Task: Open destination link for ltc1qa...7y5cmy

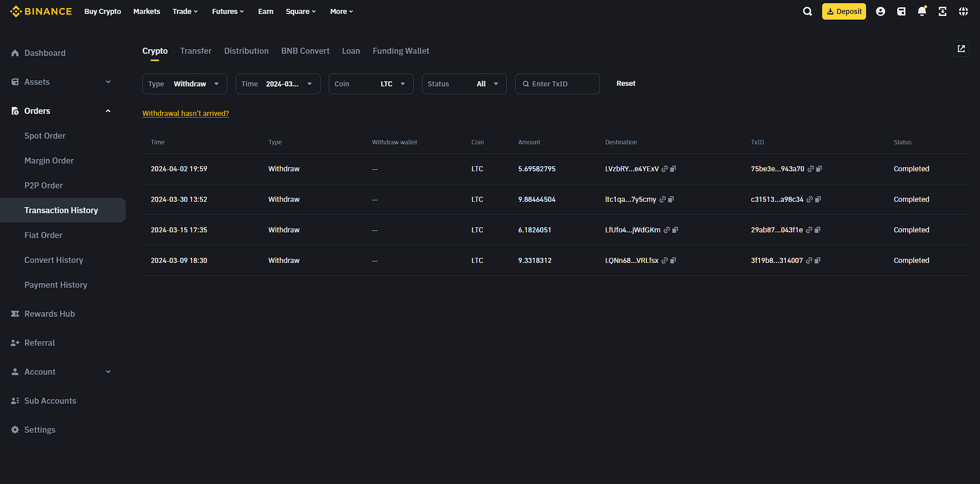Action: click(662, 199)
